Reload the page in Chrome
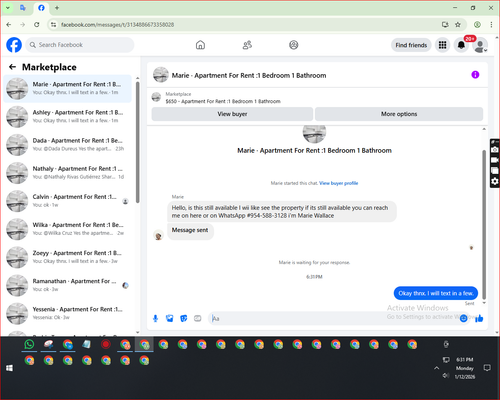The image size is (500, 400). point(37,25)
